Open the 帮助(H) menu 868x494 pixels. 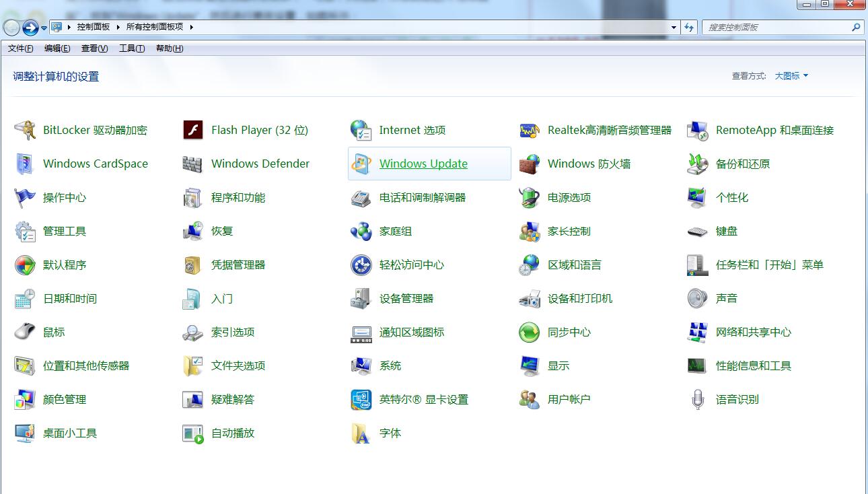[x=170, y=48]
